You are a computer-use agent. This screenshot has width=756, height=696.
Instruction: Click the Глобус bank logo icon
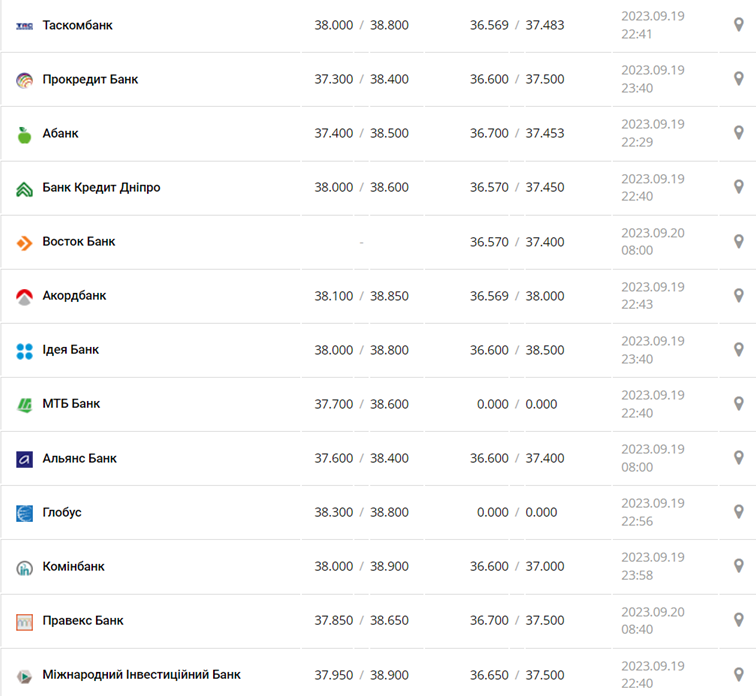(25, 513)
